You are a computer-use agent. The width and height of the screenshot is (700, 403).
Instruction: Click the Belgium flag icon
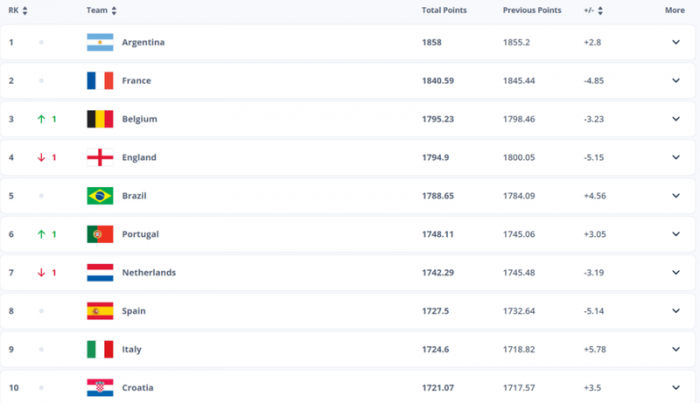pyautogui.click(x=99, y=119)
